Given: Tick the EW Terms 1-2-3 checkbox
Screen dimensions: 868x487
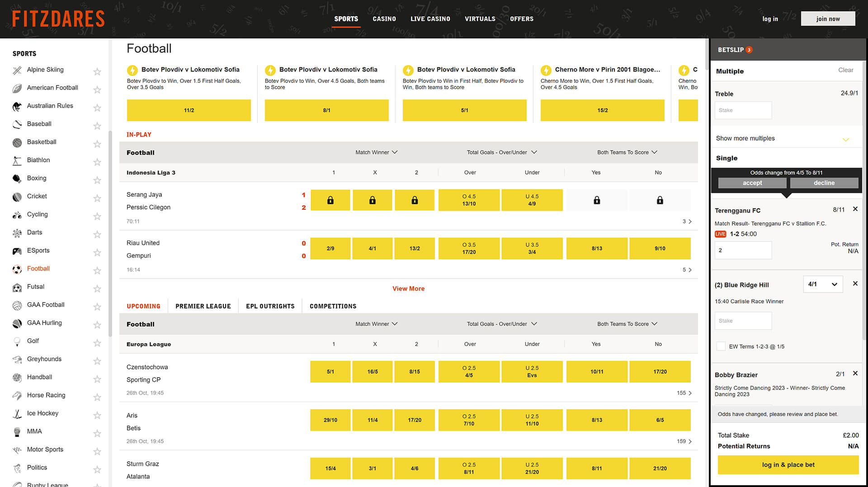Looking at the screenshot, I should click(721, 346).
